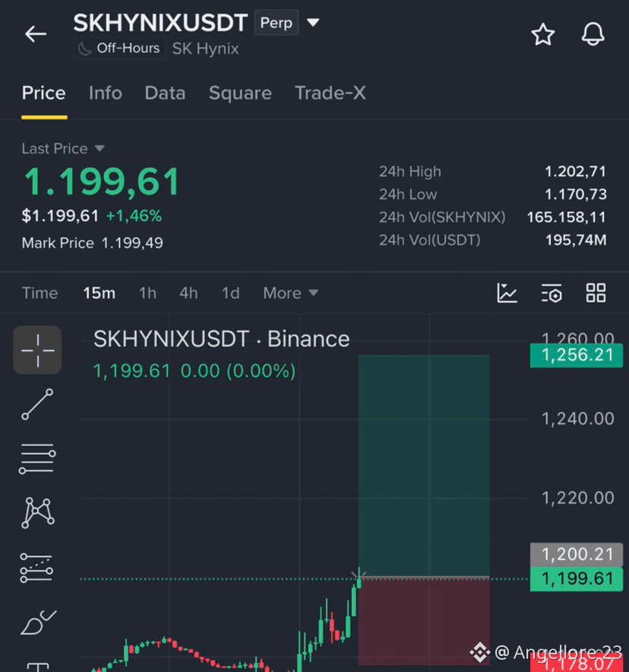Click the red stop-loss zone of position
This screenshot has height=672, width=629.
tap(424, 621)
